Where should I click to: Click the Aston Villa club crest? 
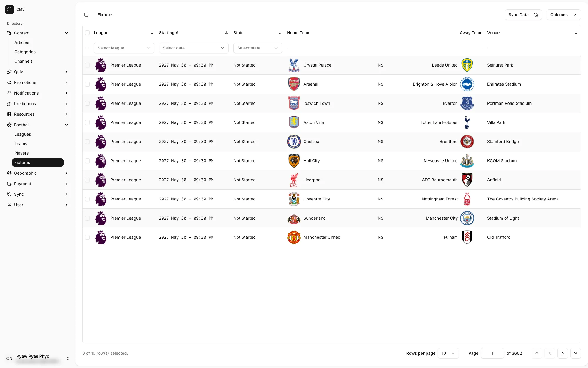294,122
